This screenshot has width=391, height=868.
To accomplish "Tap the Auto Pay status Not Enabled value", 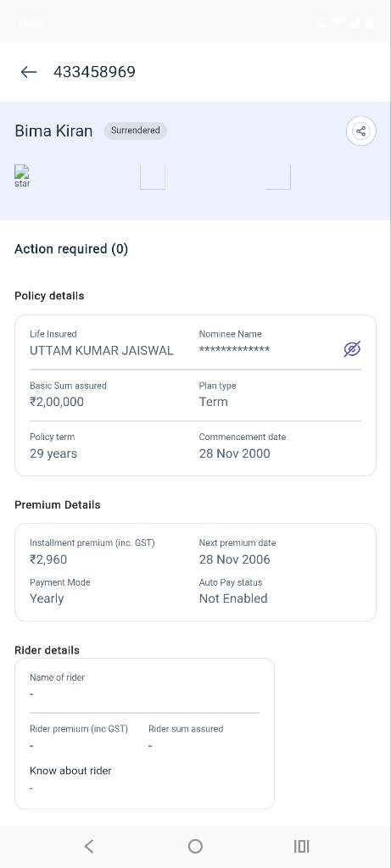I will 233,598.
